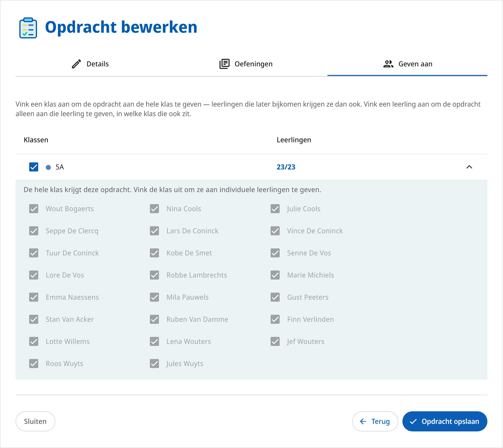Click the name Marie Michiels
The height and width of the screenshot is (448, 503).
(x=311, y=275)
